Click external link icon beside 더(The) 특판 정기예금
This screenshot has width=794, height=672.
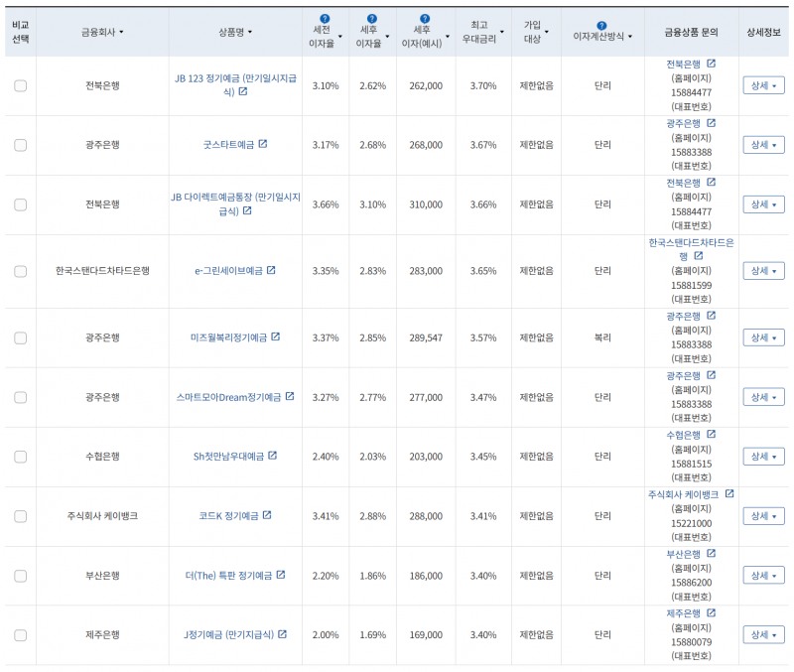tap(281, 575)
